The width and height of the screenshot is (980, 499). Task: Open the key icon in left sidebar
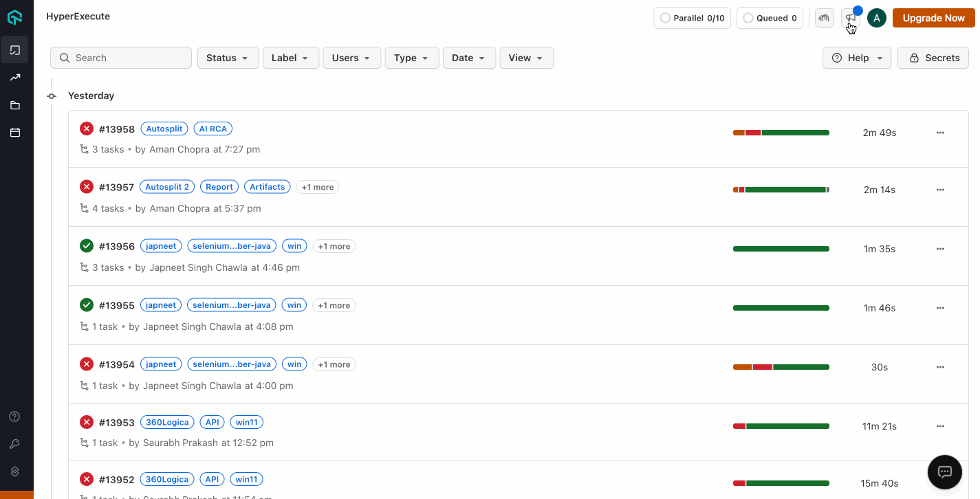15,444
